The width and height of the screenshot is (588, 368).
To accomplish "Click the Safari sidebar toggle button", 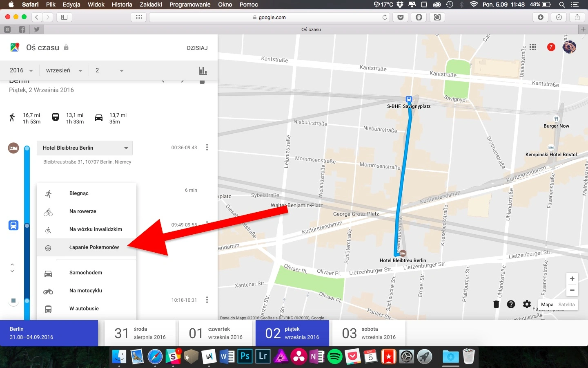I will coord(64,17).
